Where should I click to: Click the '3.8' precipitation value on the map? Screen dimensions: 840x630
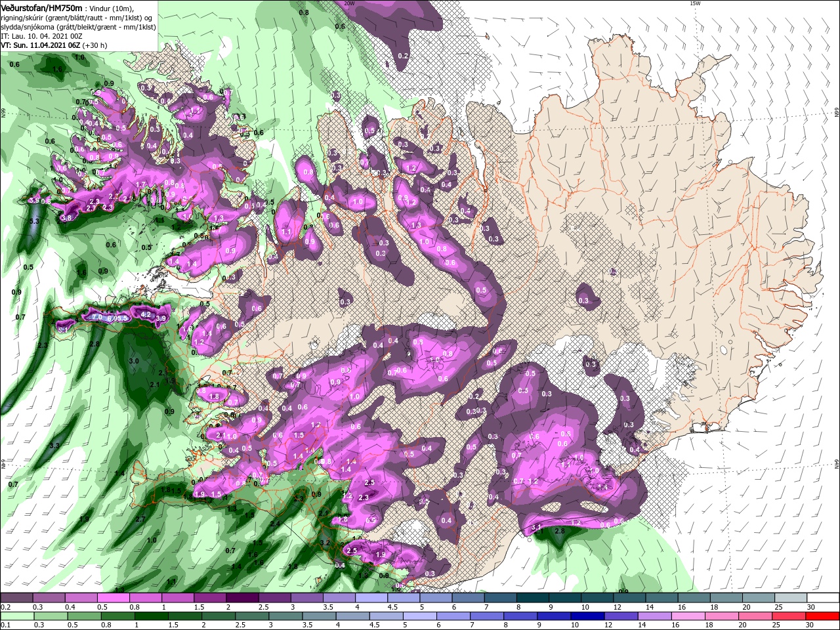coord(66,218)
